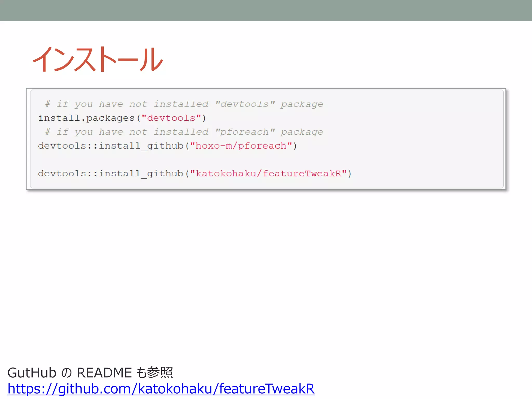Click the word README in the bottom note

tap(104, 373)
